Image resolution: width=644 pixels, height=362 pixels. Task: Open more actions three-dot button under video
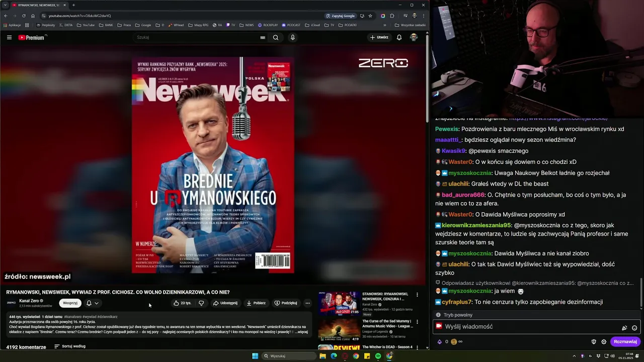coord(307,303)
